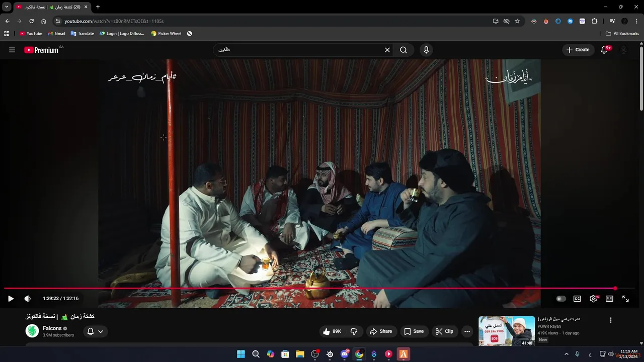Open the Gmail bookmark
The width and height of the screenshot is (644, 362).
pos(56,34)
